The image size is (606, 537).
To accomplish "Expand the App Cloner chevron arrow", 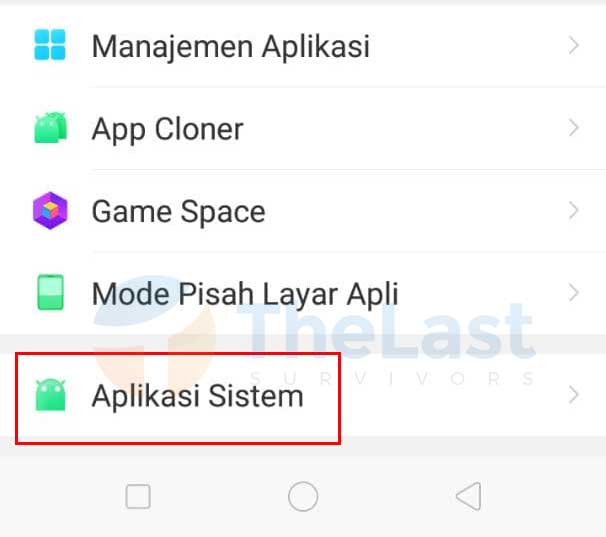I will pos(574,128).
